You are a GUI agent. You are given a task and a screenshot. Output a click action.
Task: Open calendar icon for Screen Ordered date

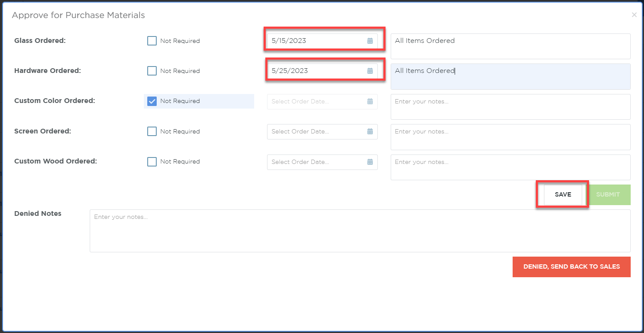click(370, 132)
